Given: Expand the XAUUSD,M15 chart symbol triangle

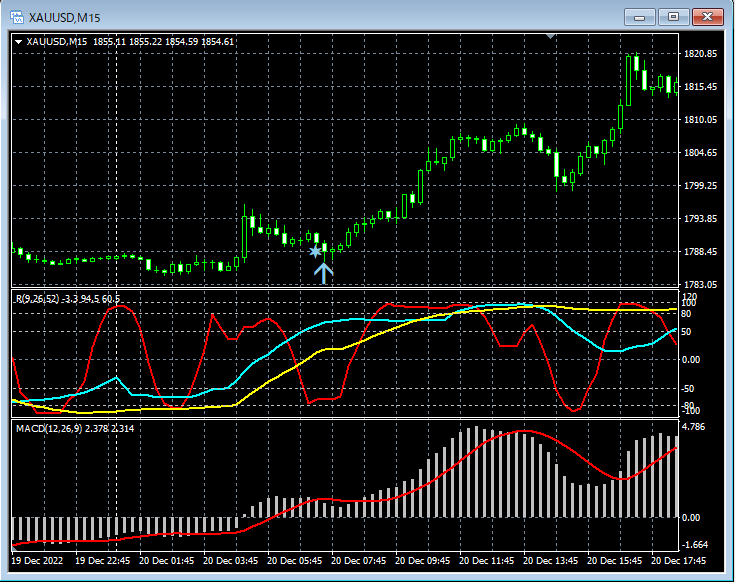Looking at the screenshot, I should (x=19, y=42).
